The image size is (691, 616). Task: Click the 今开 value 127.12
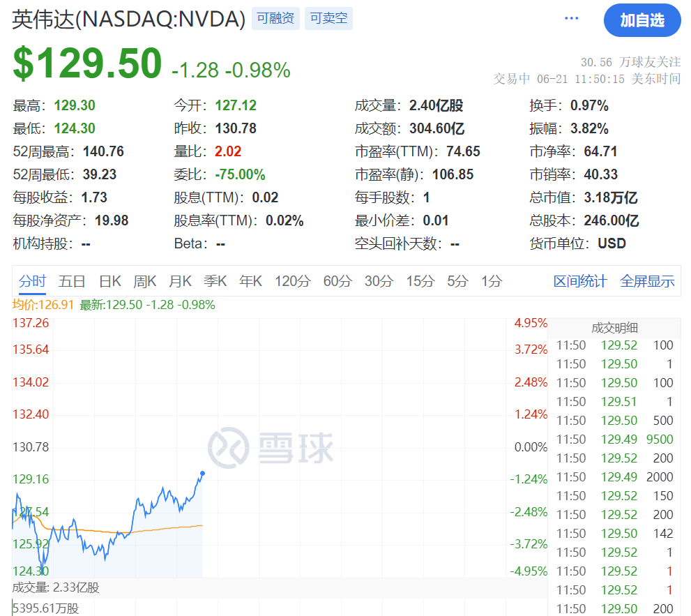pyautogui.click(x=236, y=105)
